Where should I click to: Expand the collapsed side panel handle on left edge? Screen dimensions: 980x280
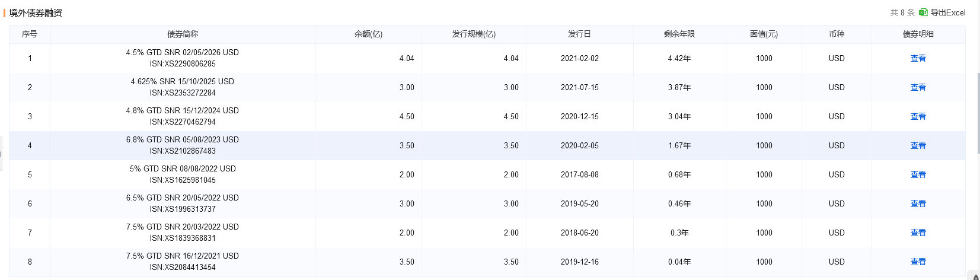click(1, 154)
